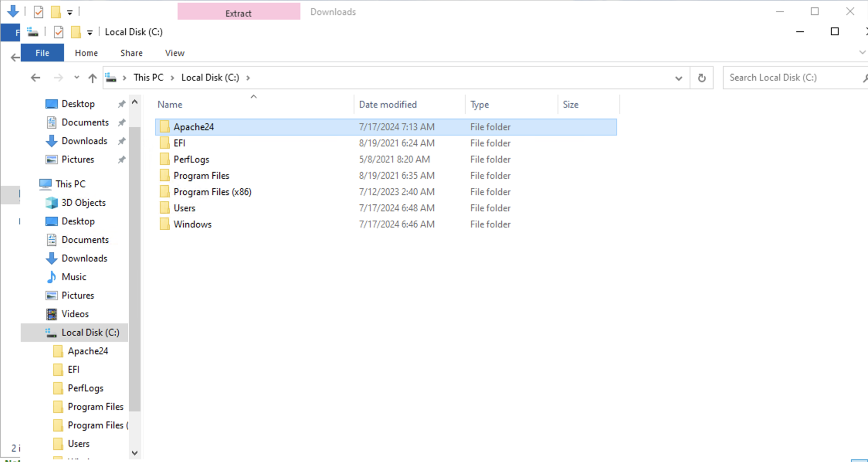Open the address bar history dropdown
Screen dimensions: 868x462
(678, 78)
